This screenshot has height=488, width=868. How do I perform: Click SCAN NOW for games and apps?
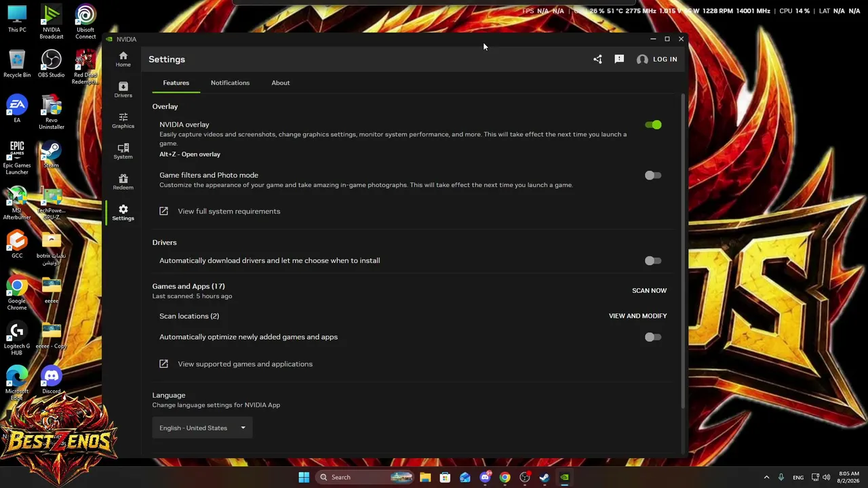click(x=649, y=291)
